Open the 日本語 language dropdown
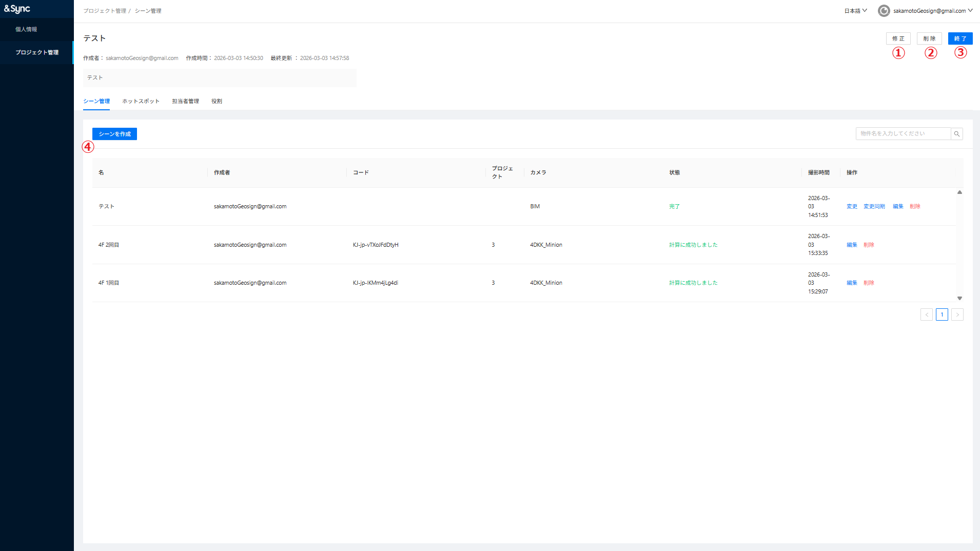The image size is (980, 551). click(855, 11)
